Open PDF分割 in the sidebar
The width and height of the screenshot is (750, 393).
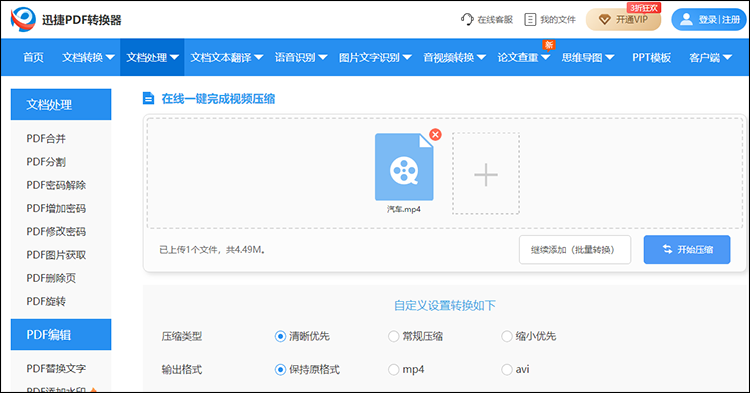click(x=46, y=162)
